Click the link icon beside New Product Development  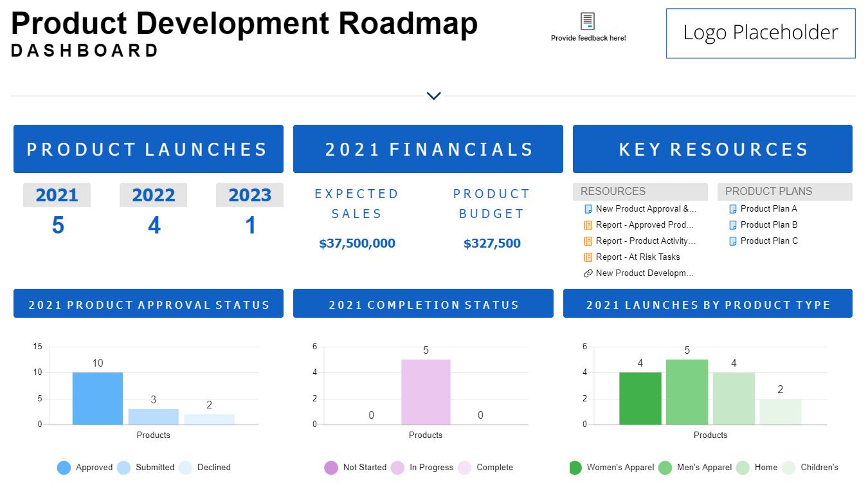point(588,273)
